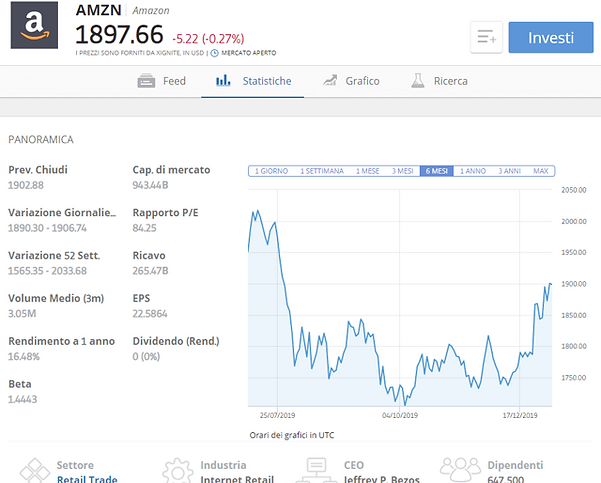
Task: Click the Cap. di mercato value 943.44B
Action: [150, 185]
